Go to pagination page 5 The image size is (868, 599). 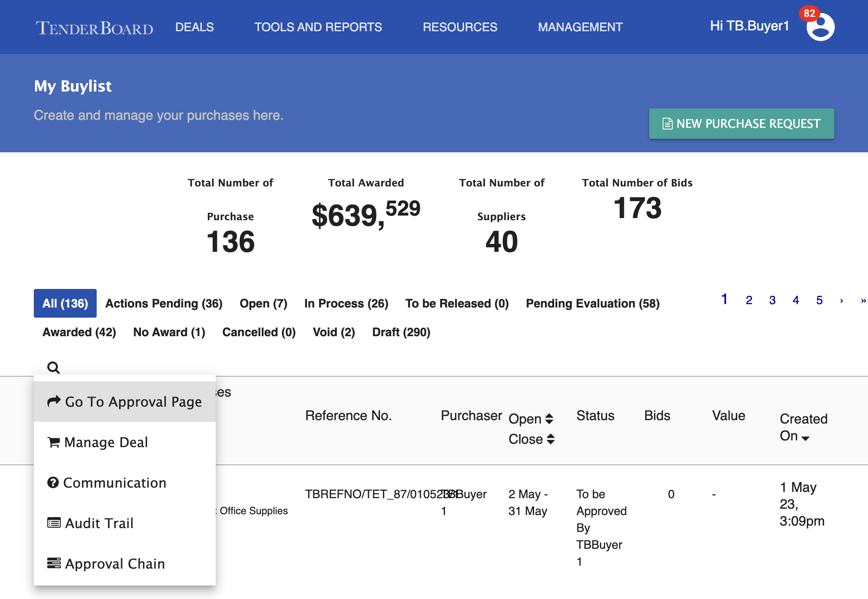[819, 300]
